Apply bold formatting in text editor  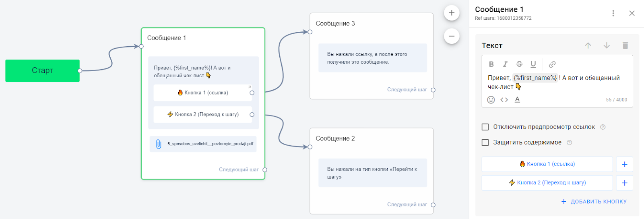[491, 64]
